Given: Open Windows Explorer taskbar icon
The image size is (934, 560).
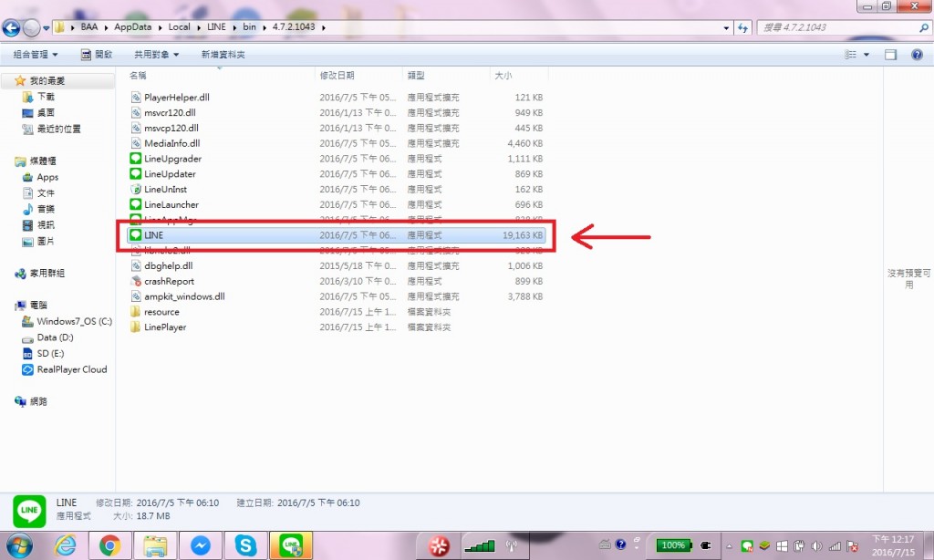Looking at the screenshot, I should pyautogui.click(x=155, y=545).
